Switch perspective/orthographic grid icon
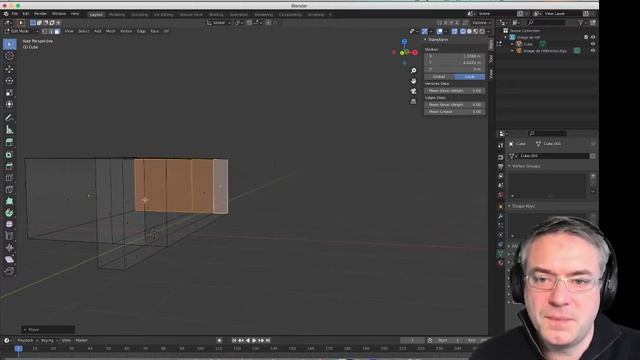Viewport: 640px width, 360px height. (x=413, y=101)
